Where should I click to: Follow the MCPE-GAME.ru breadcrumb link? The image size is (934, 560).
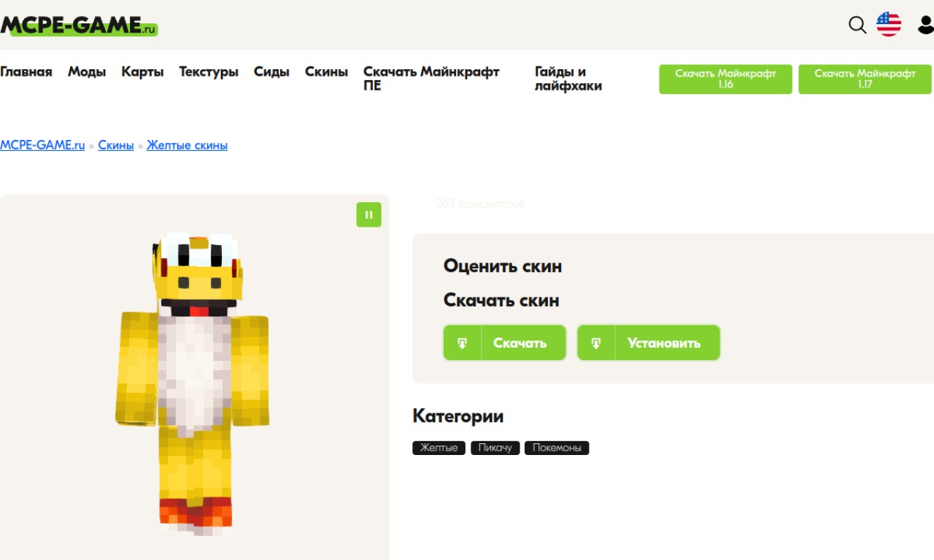42,145
